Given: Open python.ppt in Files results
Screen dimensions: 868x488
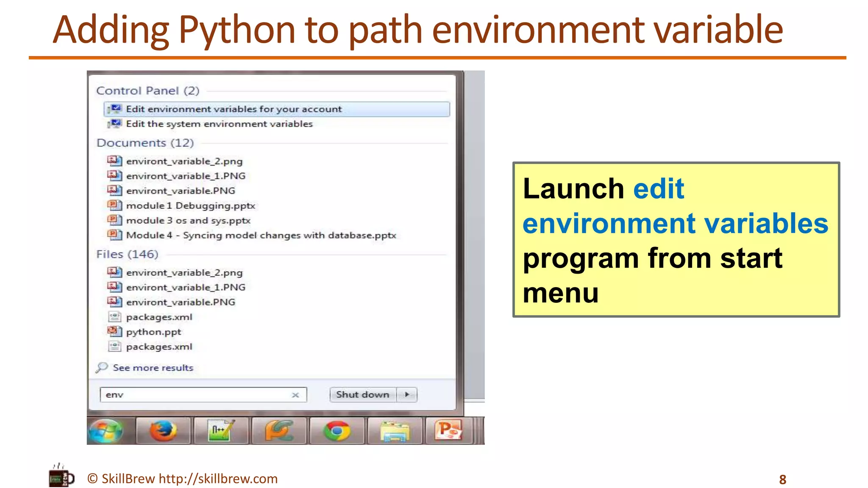Looking at the screenshot, I should (x=153, y=332).
